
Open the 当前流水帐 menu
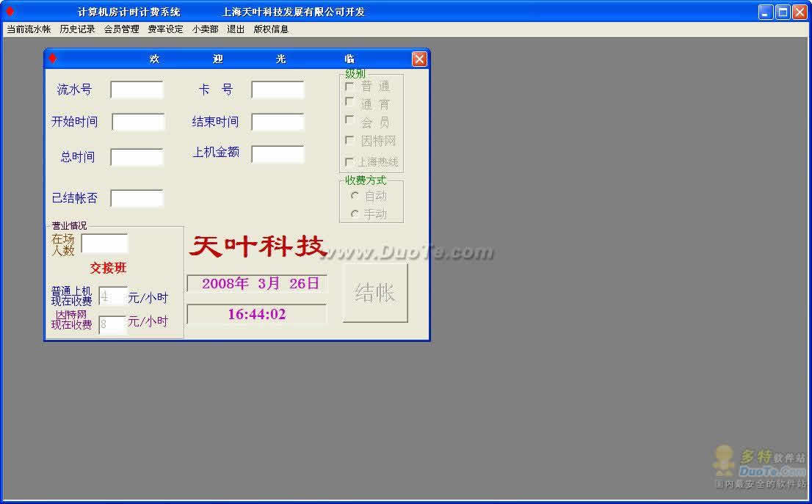pos(29,29)
